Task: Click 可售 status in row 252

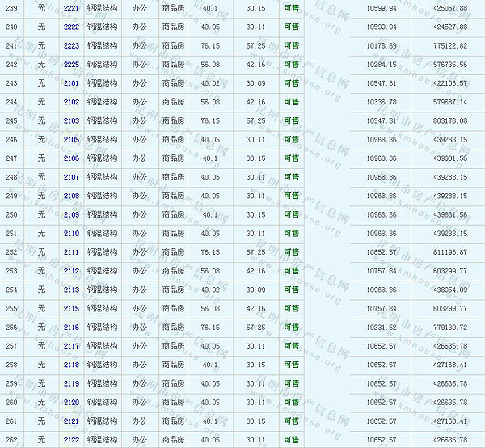Action: (291, 252)
